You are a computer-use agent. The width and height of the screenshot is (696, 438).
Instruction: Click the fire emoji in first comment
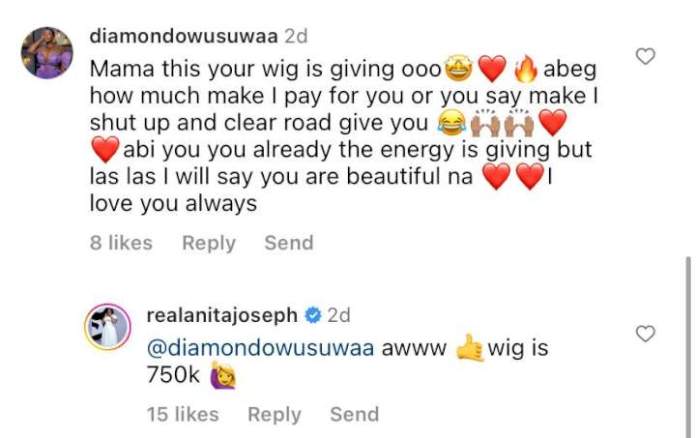[x=525, y=70]
